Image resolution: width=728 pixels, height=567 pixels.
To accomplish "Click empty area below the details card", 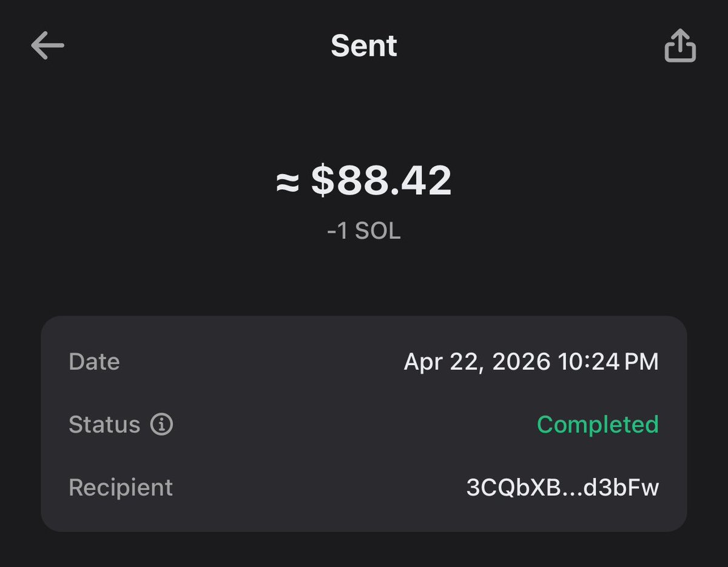I will pos(364,551).
